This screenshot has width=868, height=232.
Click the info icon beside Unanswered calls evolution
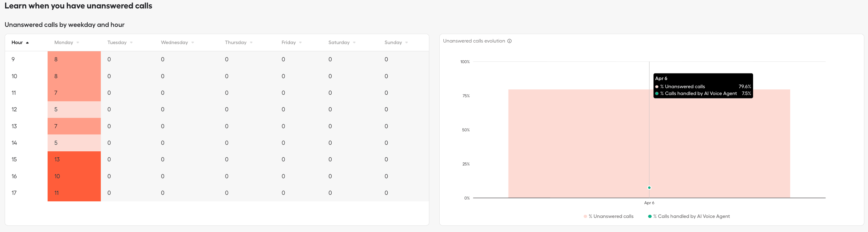point(509,41)
